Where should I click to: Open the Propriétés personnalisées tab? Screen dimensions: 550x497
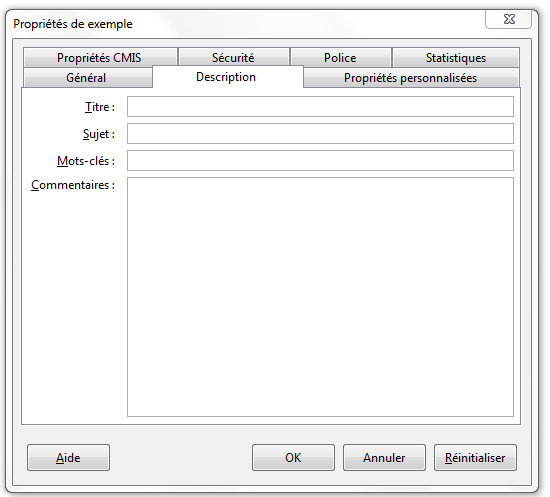pyautogui.click(x=411, y=78)
